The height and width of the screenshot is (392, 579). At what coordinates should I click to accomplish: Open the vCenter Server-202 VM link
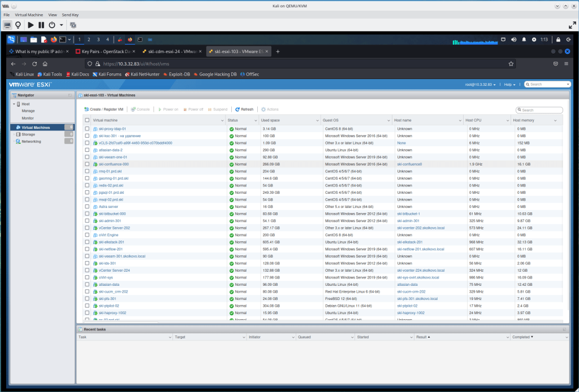(x=114, y=228)
